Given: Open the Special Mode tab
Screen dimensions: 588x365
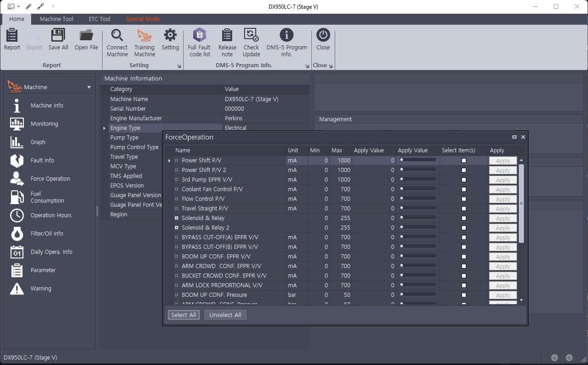Looking at the screenshot, I should point(142,19).
